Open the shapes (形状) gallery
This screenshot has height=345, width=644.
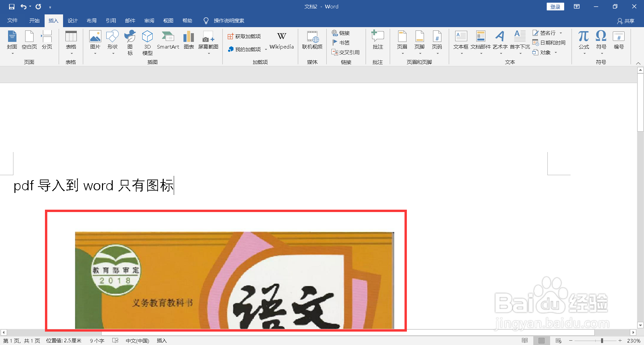coord(112,43)
